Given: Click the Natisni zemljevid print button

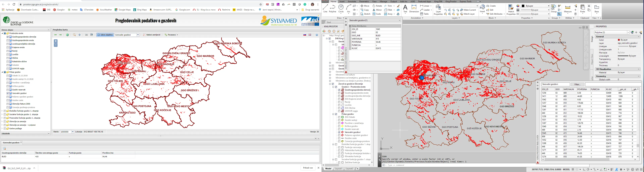Looking at the screenshot, I should (x=151, y=35).
